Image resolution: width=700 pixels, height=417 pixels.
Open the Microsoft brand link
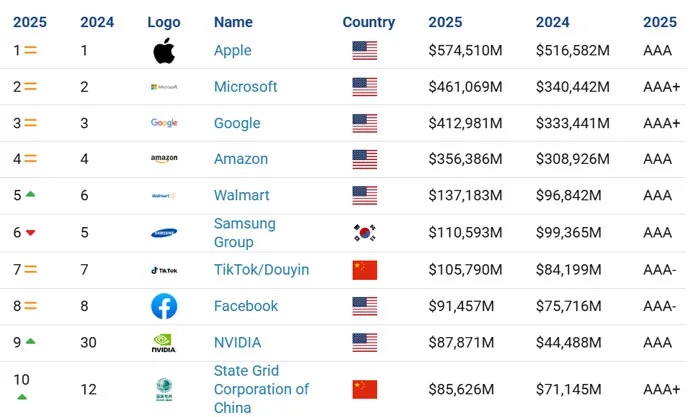click(246, 87)
